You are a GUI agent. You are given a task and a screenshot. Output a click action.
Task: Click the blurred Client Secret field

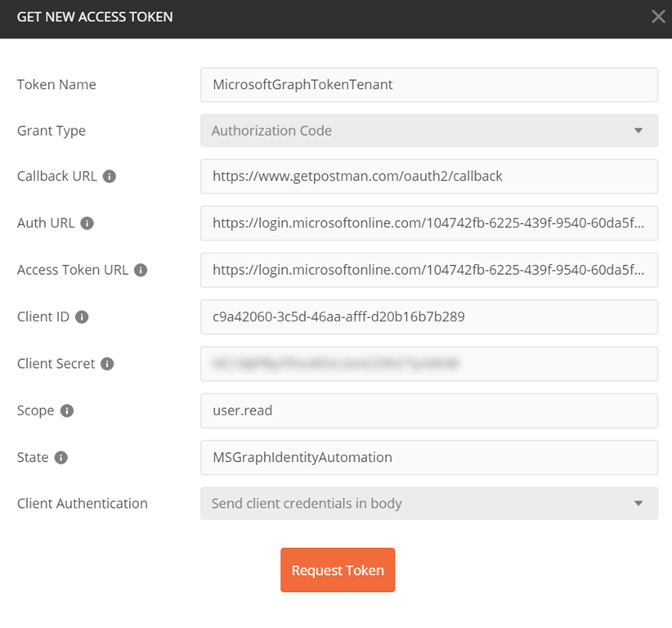pyautogui.click(x=429, y=364)
